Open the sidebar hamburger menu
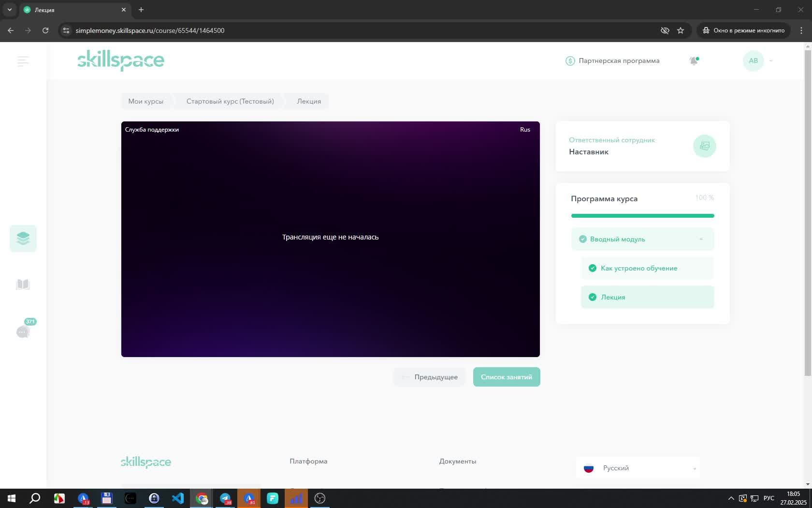This screenshot has width=812, height=508. click(23, 61)
